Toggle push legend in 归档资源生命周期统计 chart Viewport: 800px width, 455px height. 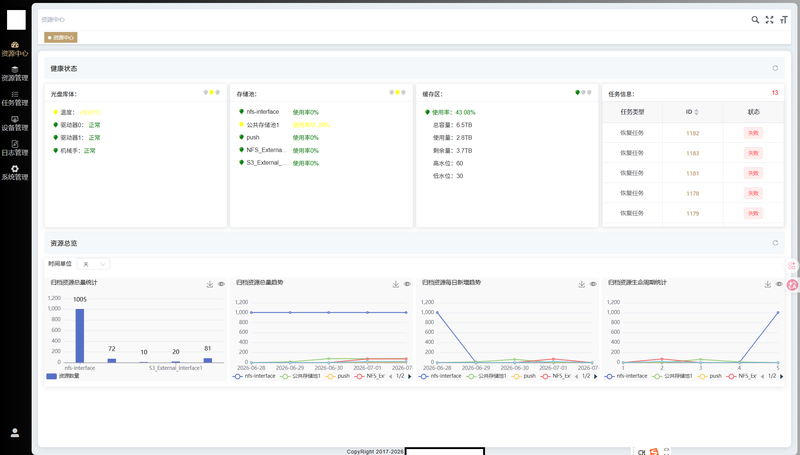710,376
